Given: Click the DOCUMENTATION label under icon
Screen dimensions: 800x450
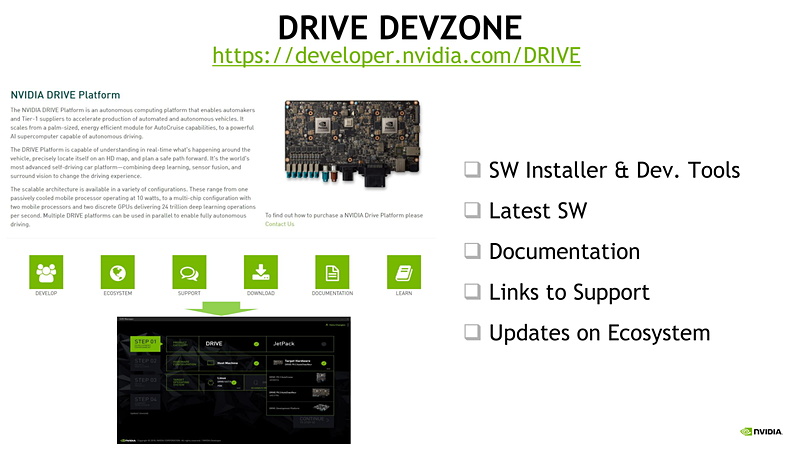Looking at the screenshot, I should 333,293.
